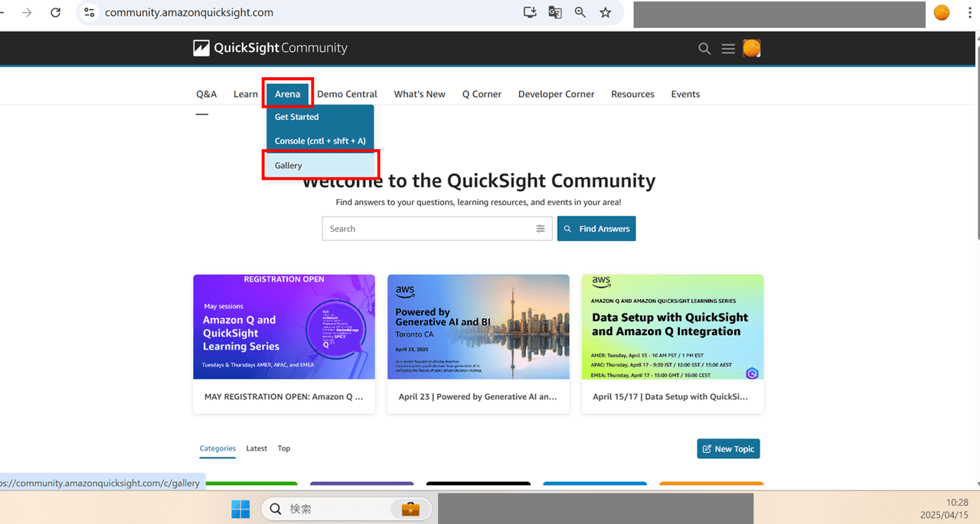Open April 23 Powered by Generative AI link
Screen dimensions: 980x524
pos(479,397)
